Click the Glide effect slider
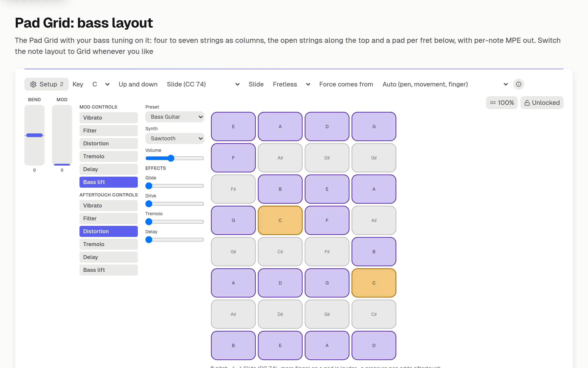 [175, 186]
